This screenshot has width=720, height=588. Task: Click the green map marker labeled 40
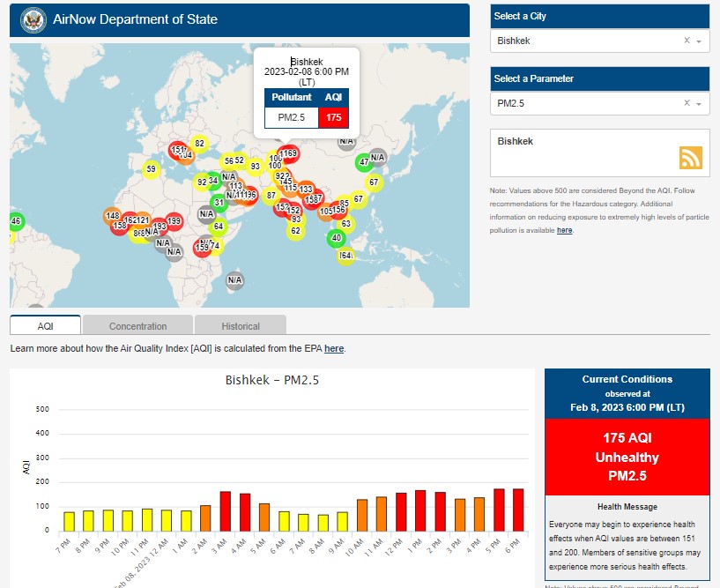[x=336, y=238]
